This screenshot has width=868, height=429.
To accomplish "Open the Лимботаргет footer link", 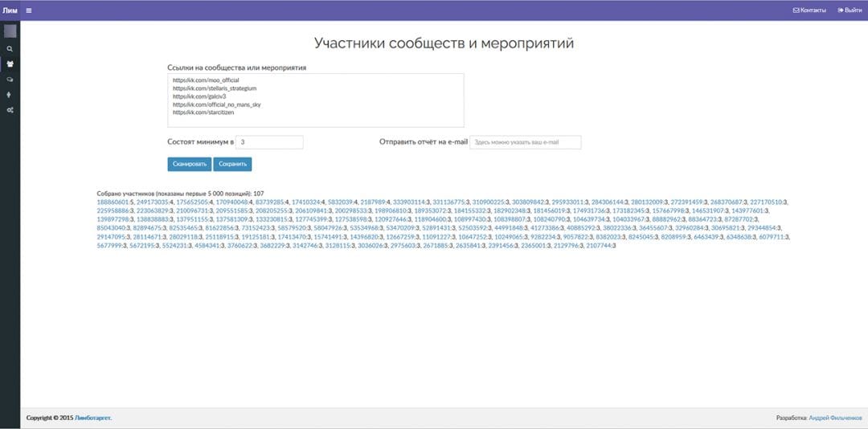I will pos(92,418).
